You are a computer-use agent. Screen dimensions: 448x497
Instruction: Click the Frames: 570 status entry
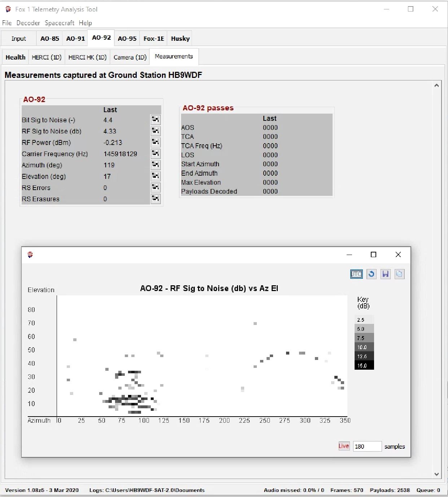pos(347,490)
